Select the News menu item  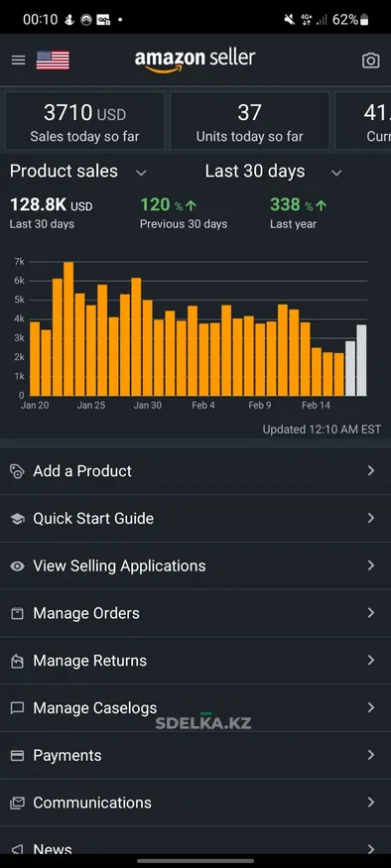(x=195, y=847)
